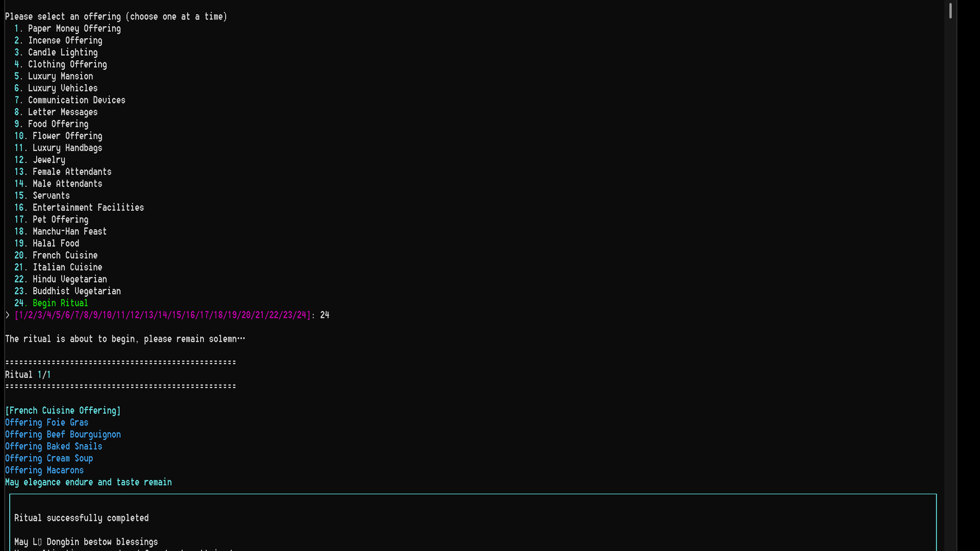
Task: Click the vertical scrollbar thumb
Action: (950, 10)
